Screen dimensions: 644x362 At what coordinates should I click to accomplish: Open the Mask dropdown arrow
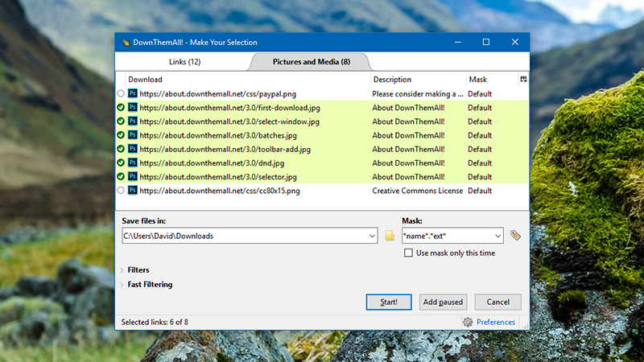coord(497,236)
